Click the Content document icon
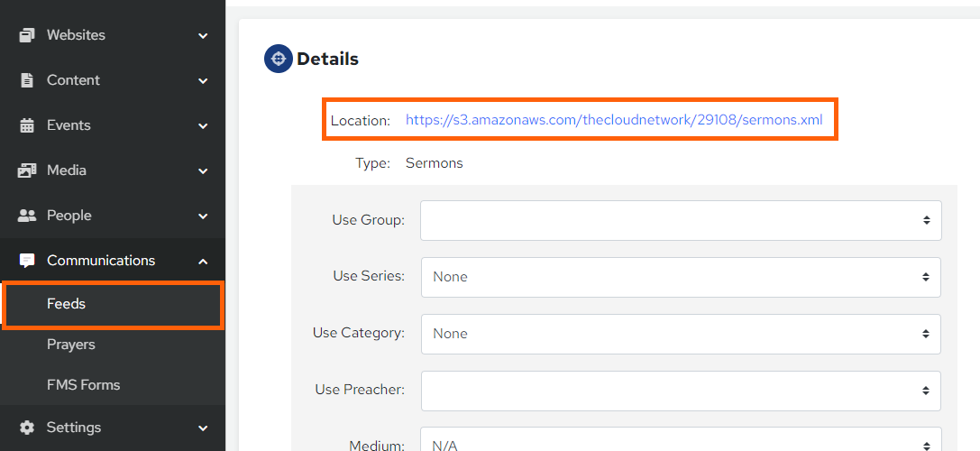Viewport: 980px width, 451px height. [27, 80]
